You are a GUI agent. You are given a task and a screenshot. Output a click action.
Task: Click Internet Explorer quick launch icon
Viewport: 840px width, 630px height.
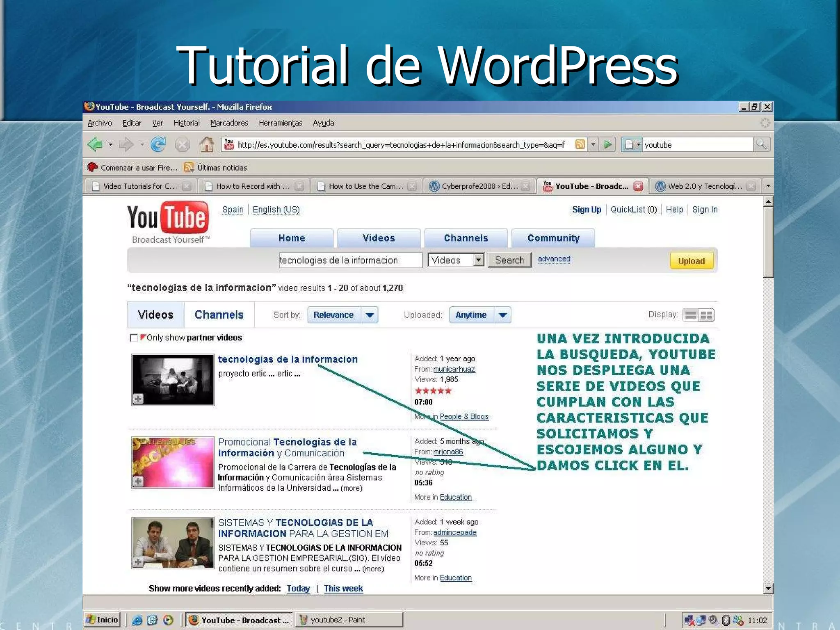point(137,620)
